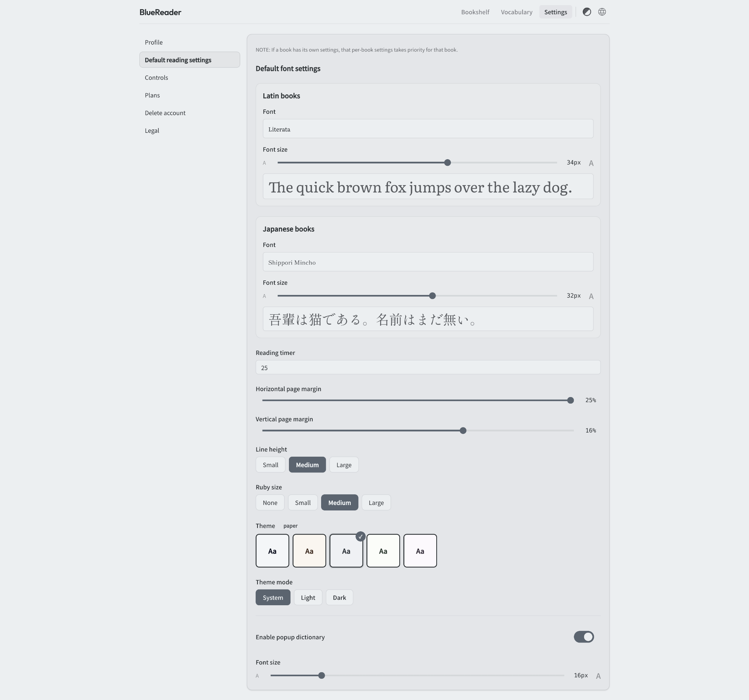Open the Plans section
The image size is (749, 700).
click(x=189, y=96)
